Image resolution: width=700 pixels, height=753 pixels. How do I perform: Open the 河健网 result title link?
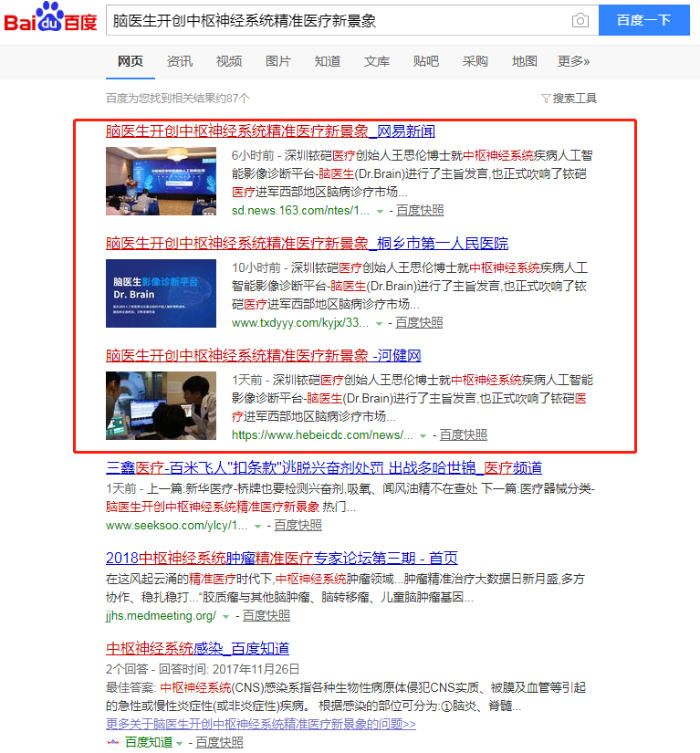(263, 355)
